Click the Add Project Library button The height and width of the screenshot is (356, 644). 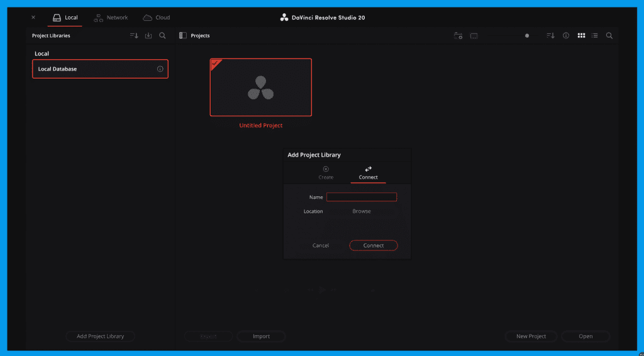pos(100,337)
